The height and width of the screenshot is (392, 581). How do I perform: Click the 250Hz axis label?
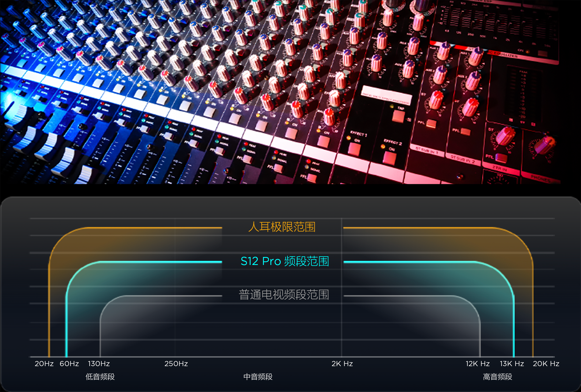176,364
